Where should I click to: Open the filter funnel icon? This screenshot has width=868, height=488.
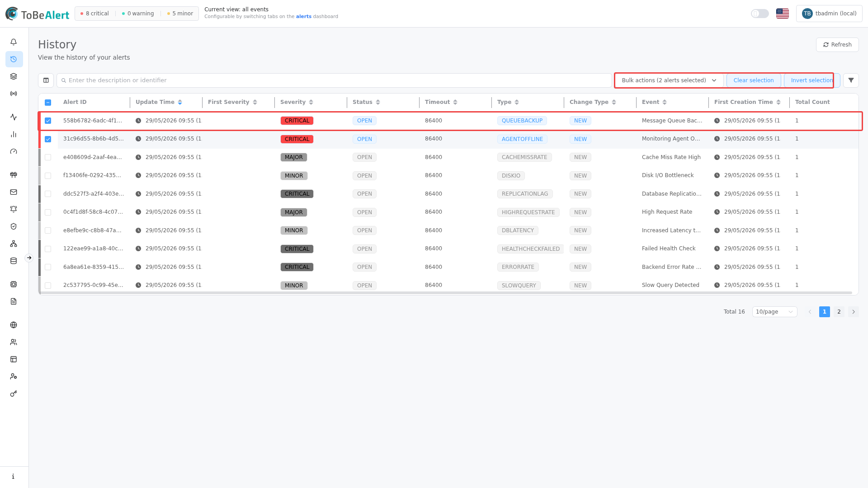[851, 80]
